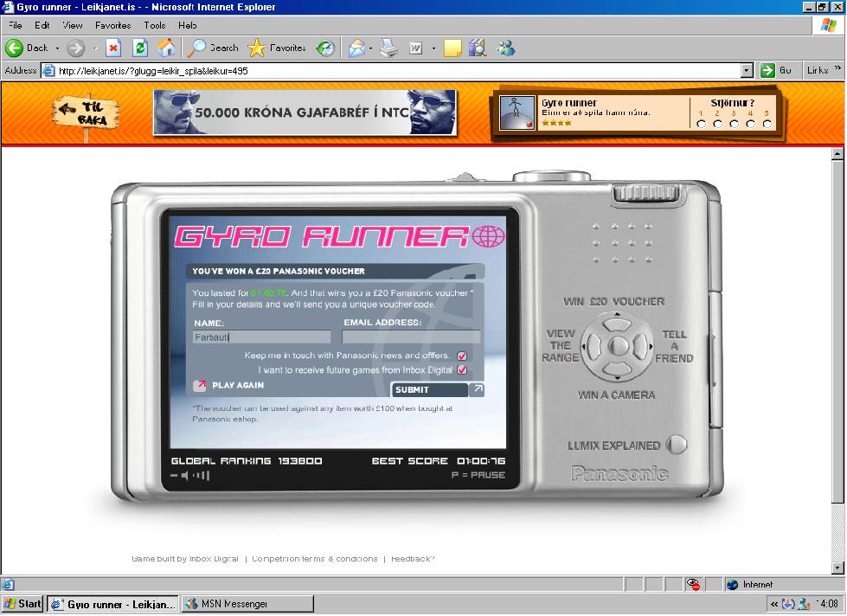Click the center button of the camera D-pad

pos(618,346)
